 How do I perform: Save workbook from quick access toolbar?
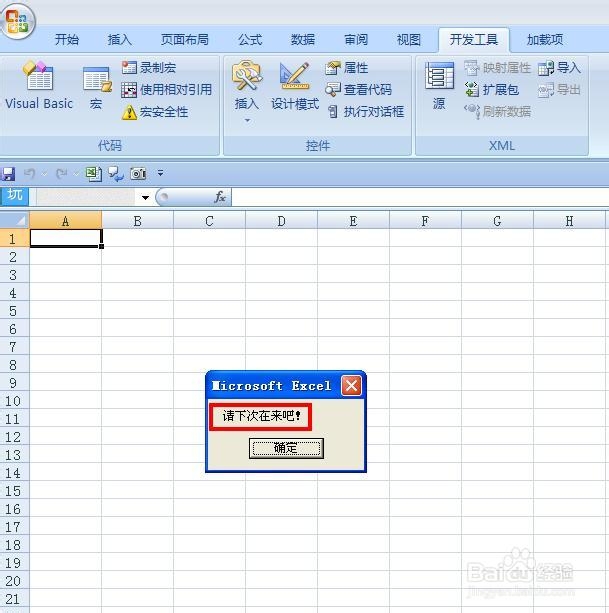click(8, 174)
